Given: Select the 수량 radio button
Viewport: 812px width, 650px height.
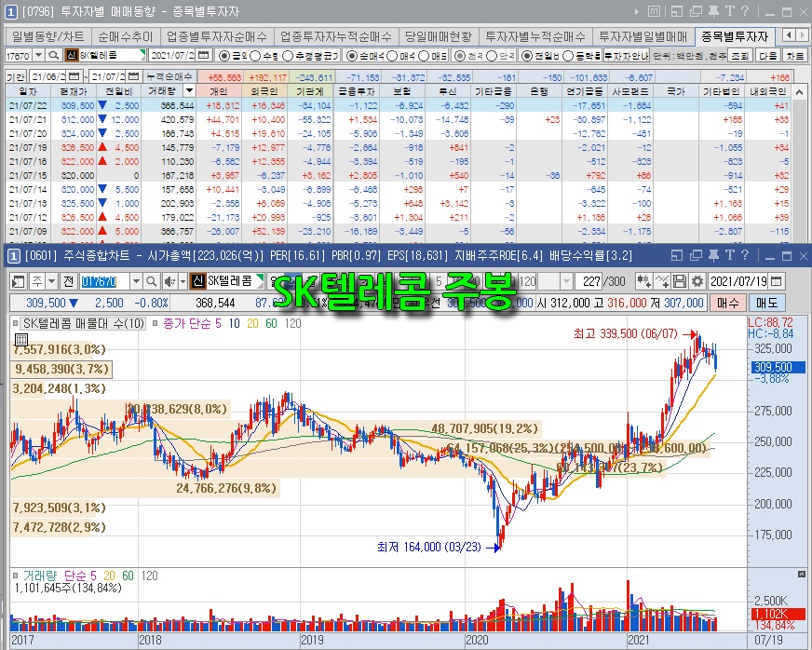Looking at the screenshot, I should click(x=256, y=56).
